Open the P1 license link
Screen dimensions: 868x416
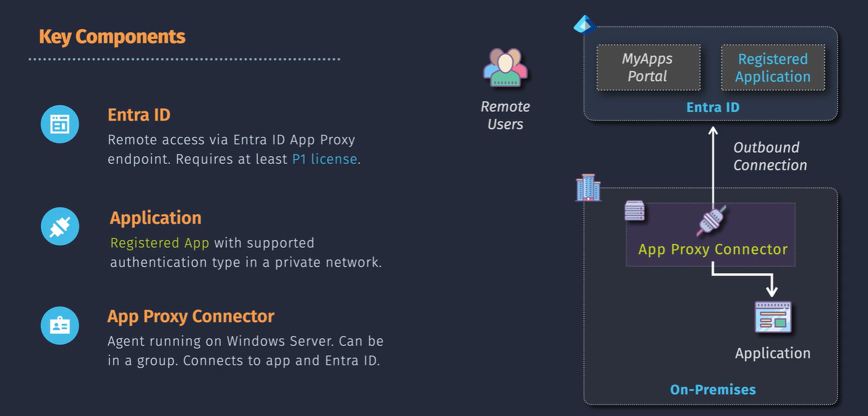[x=325, y=159]
